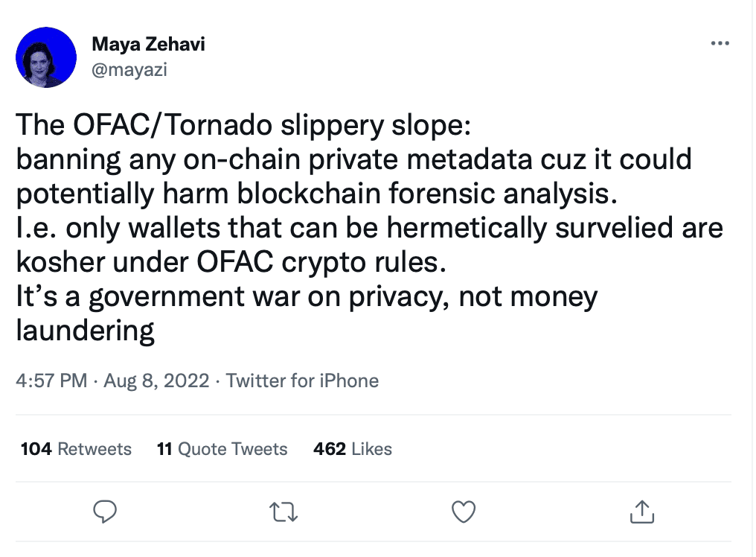Viewport: 756px width, 557px height.
Task: Click 'kosher under OFAC crypto rules' line
Action: 231,263
